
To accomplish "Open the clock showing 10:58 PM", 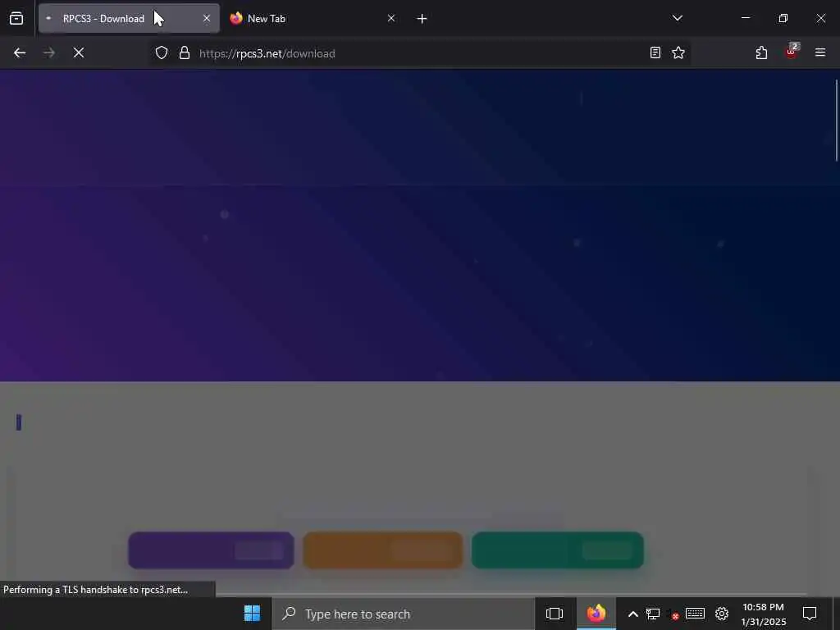I will click(764, 614).
